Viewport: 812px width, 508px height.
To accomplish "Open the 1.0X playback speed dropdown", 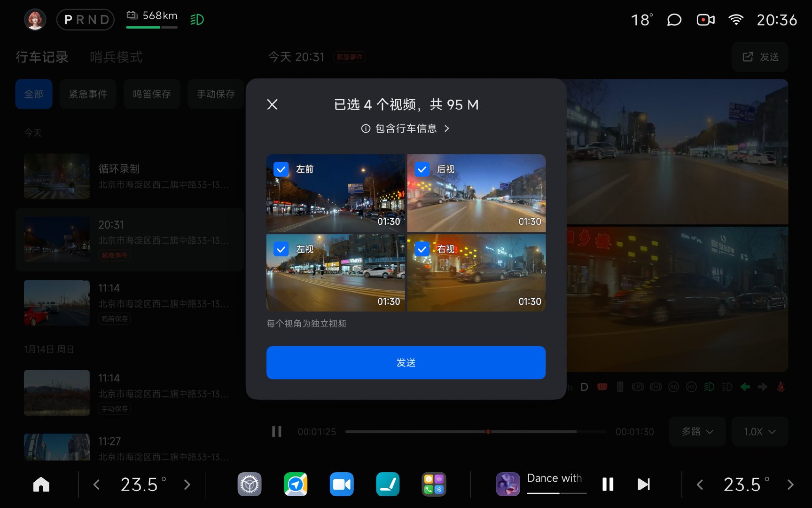I will (x=759, y=431).
